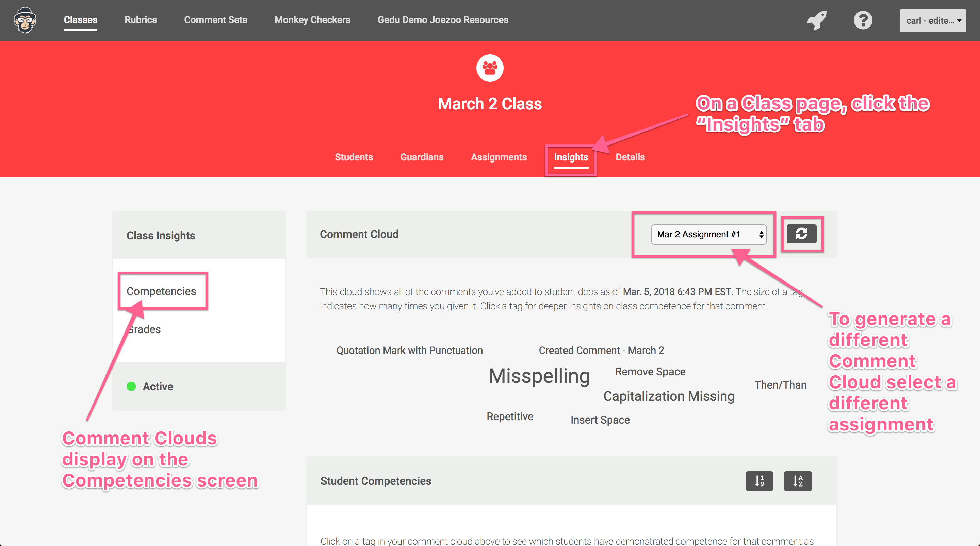Click the rocket icon in top bar

click(x=816, y=20)
